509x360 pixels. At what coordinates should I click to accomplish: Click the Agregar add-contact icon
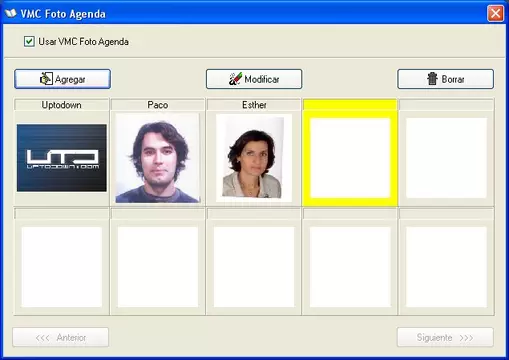(46, 79)
